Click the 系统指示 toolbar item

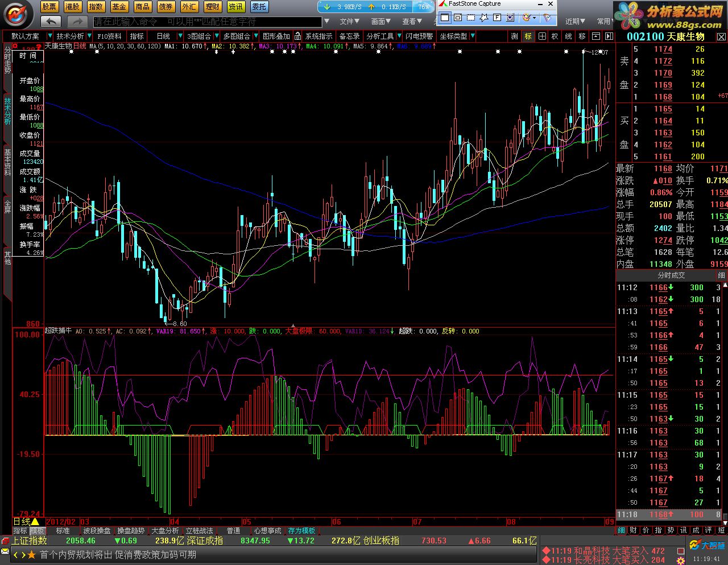pyautogui.click(x=319, y=36)
